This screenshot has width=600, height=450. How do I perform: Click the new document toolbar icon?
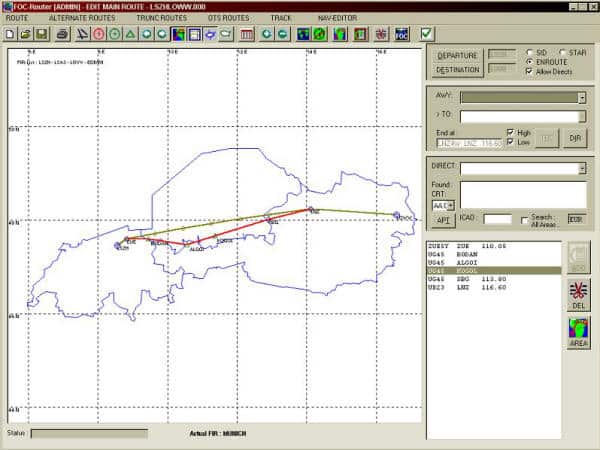(10, 34)
